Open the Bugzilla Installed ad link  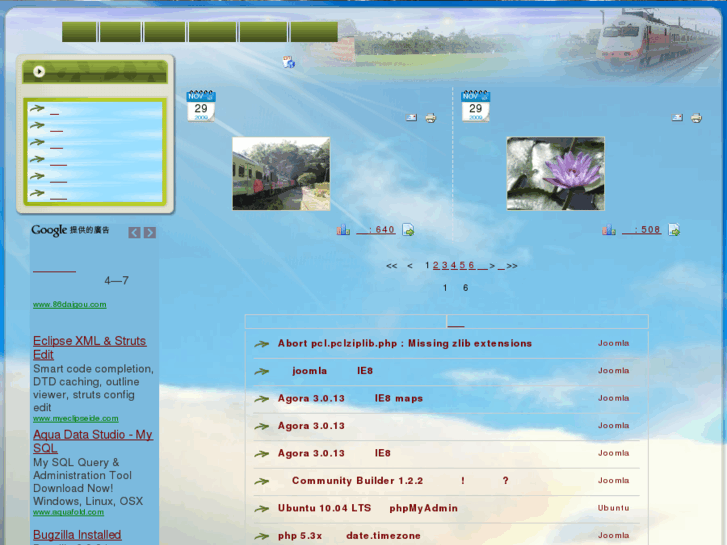click(77, 535)
